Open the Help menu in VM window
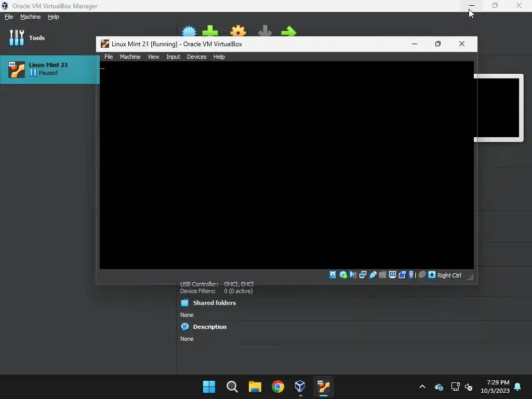This screenshot has height=399, width=532. (219, 57)
